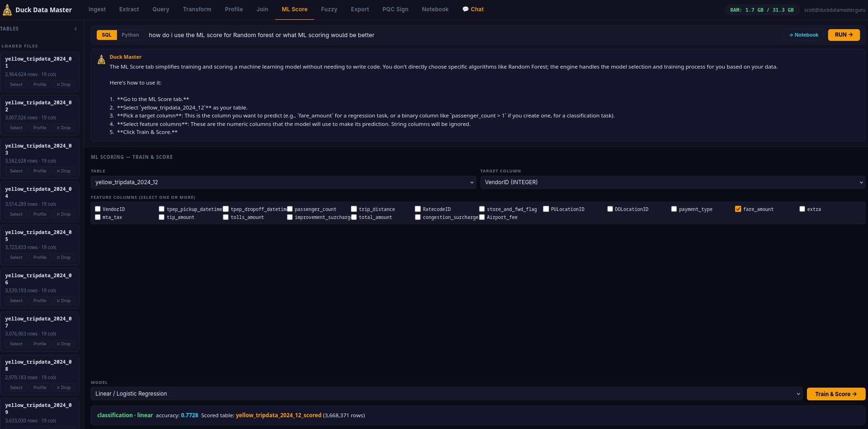Expand the Model dropdown with Linear / Logistic Regression
This screenshot has height=429, width=868.
[x=447, y=394]
